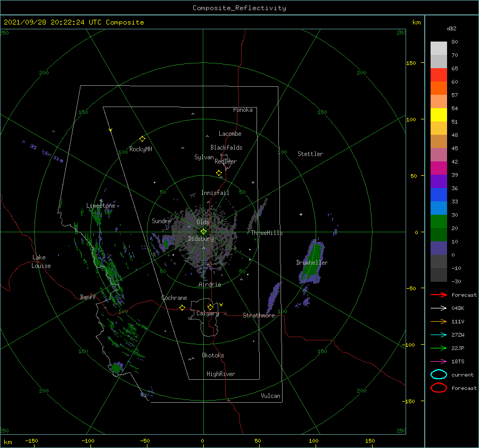This screenshot has width=479, height=448.
Task: Click the yellow diamond marker above Calgary label
Action: click(210, 307)
